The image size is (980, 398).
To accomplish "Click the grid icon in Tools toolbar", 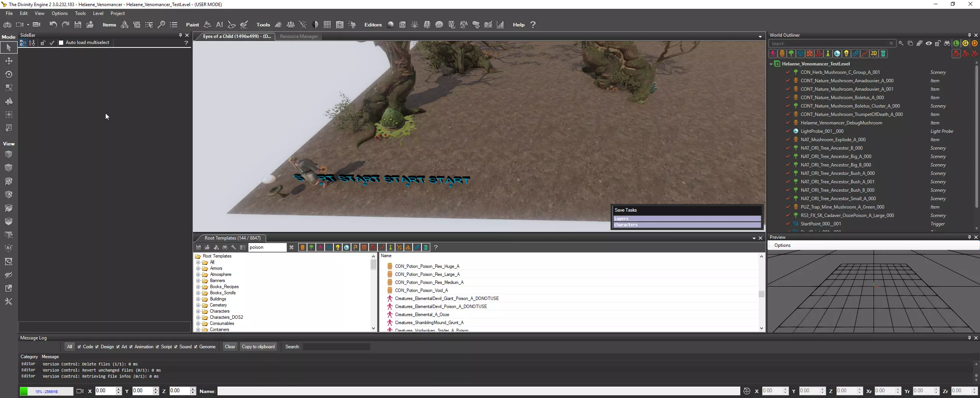I will coord(327,24).
